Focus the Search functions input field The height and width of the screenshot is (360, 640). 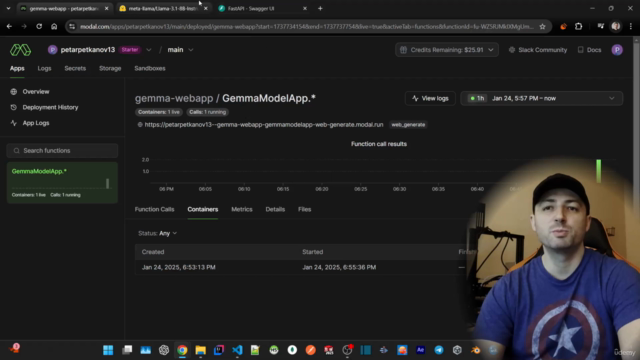coord(62,151)
